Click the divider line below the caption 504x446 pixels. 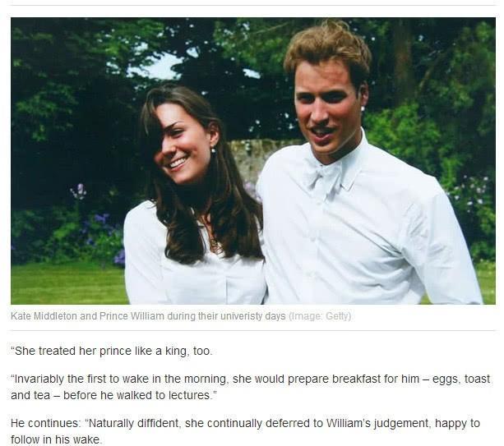(252, 330)
